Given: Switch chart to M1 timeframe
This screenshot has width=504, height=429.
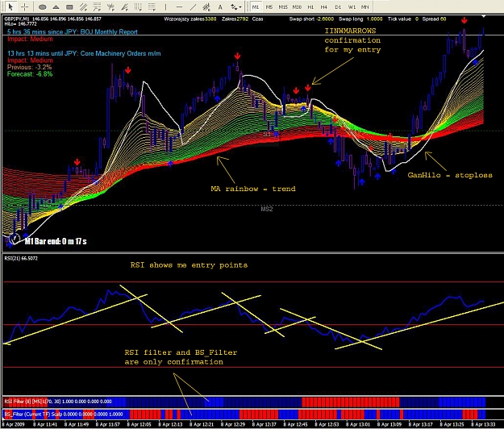Looking at the screenshot, I should 256,6.
